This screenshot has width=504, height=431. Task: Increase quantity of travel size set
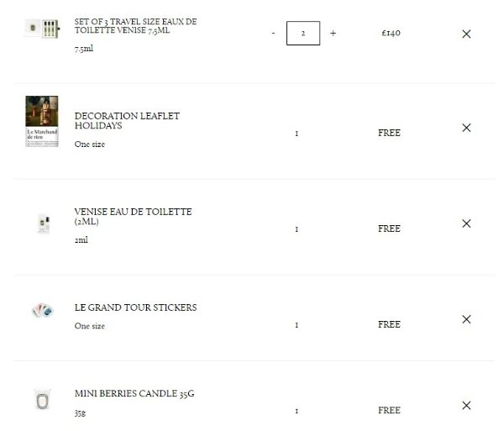(333, 34)
